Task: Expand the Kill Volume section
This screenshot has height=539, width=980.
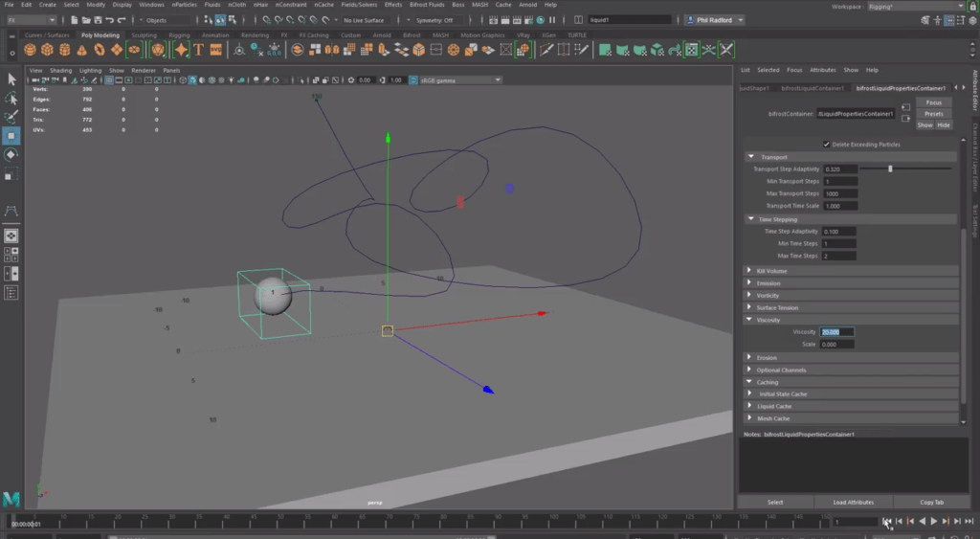Action: [749, 271]
